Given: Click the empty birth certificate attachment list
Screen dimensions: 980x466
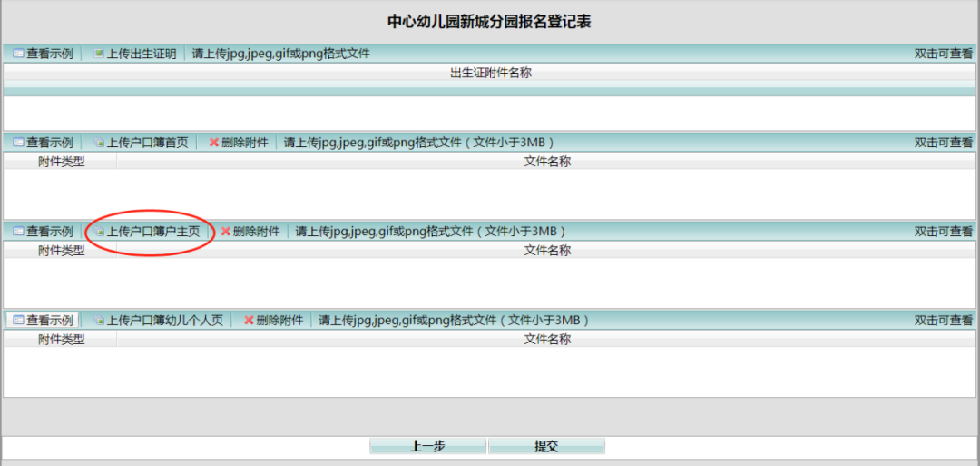Looking at the screenshot, I should tap(490, 113).
